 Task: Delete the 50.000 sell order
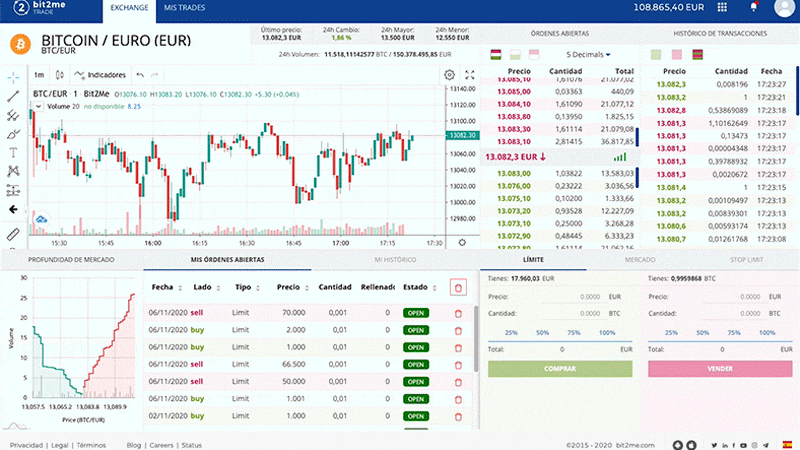(x=458, y=382)
